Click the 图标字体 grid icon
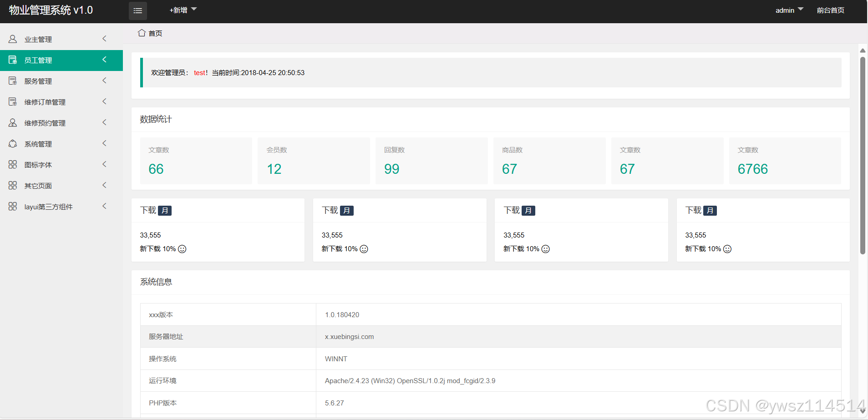Screen dimensions: 868x420 13,165
